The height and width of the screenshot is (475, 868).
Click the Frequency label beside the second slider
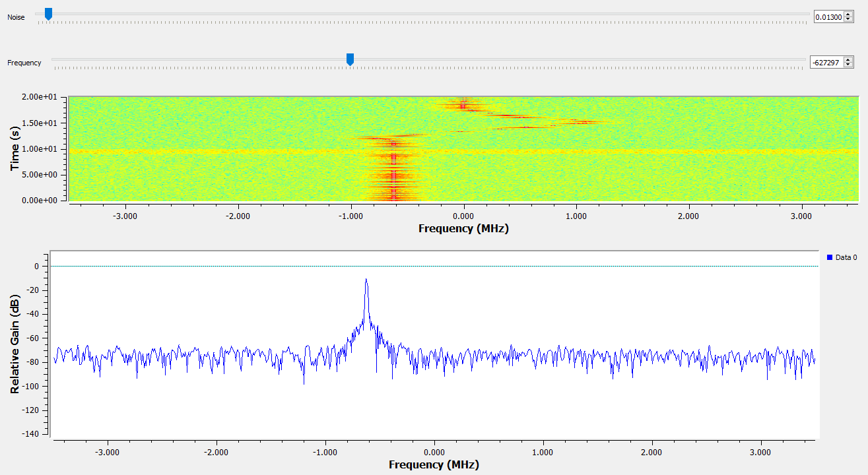click(x=24, y=62)
